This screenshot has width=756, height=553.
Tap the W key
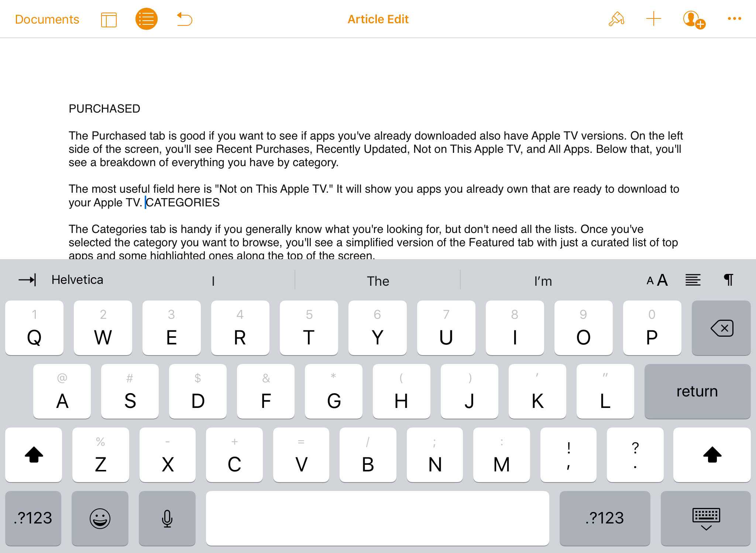tap(103, 328)
